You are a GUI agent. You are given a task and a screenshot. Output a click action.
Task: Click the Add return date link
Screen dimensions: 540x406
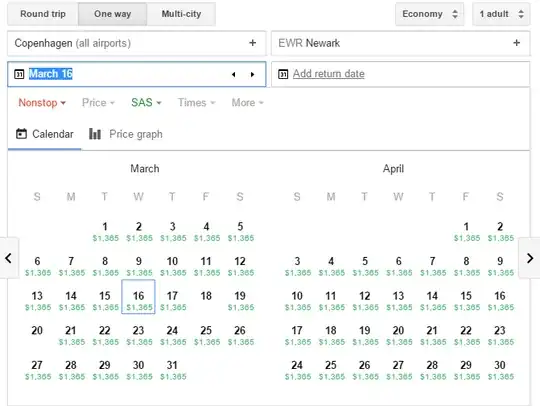(329, 74)
